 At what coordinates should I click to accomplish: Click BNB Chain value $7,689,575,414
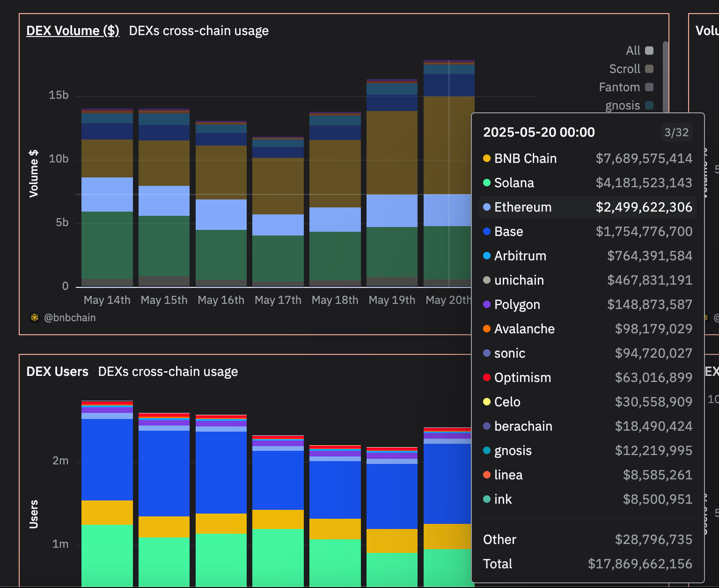(644, 159)
